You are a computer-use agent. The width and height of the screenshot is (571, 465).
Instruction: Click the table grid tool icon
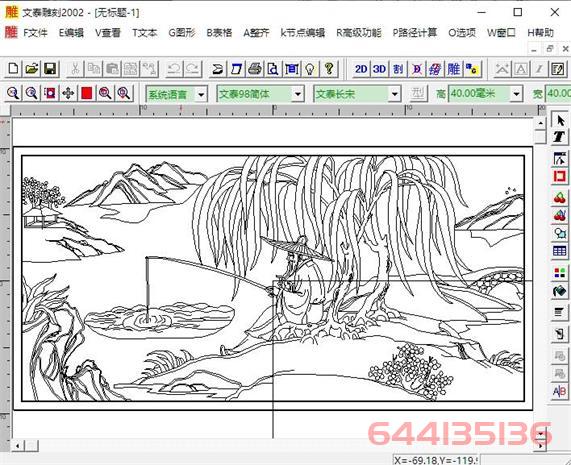[x=560, y=251]
